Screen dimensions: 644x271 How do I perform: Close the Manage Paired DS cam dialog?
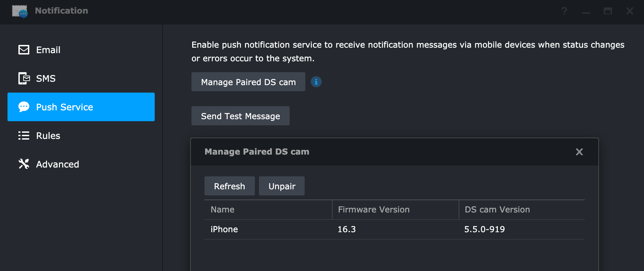coord(579,152)
